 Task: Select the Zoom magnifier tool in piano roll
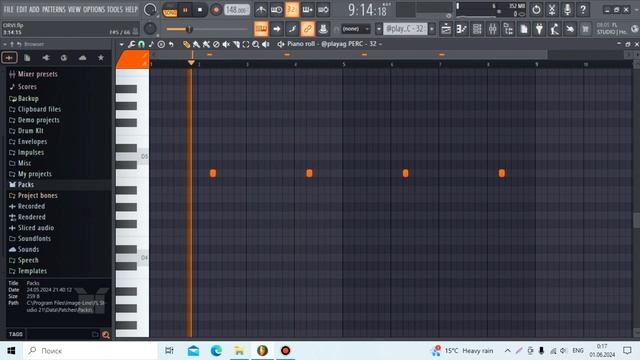pyautogui.click(x=256, y=44)
